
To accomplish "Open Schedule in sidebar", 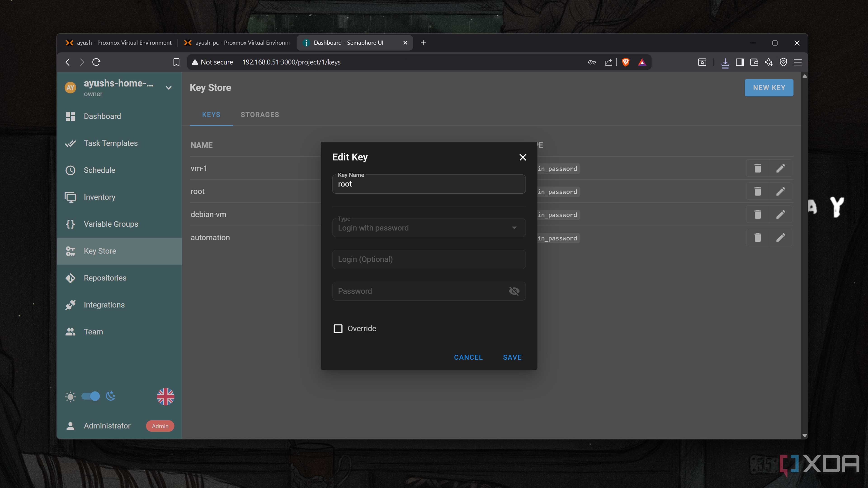I will click(x=119, y=170).
